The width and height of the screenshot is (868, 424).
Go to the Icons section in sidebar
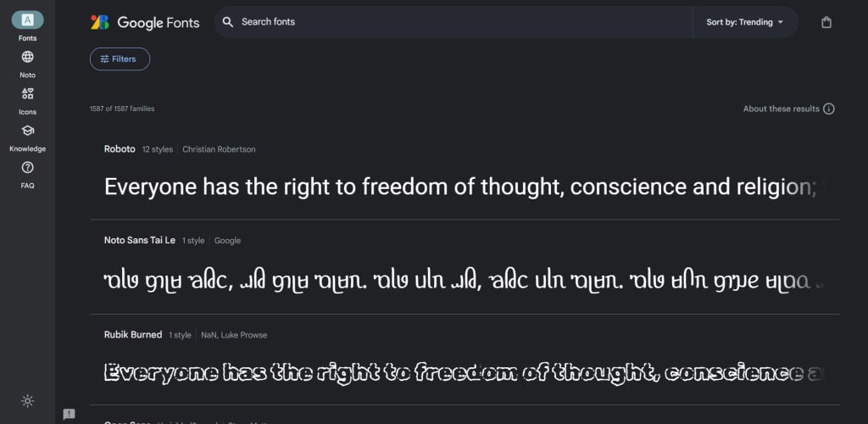[27, 93]
